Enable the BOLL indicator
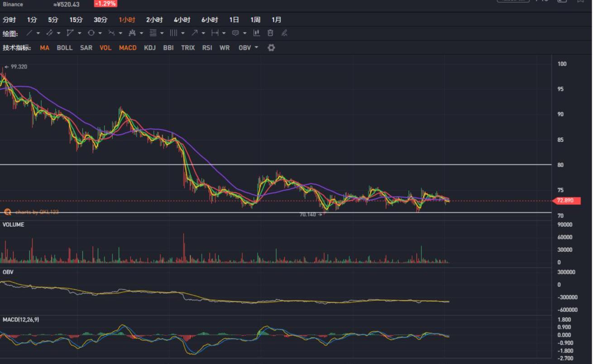Screen dimensions: 593x364 (x=64, y=48)
